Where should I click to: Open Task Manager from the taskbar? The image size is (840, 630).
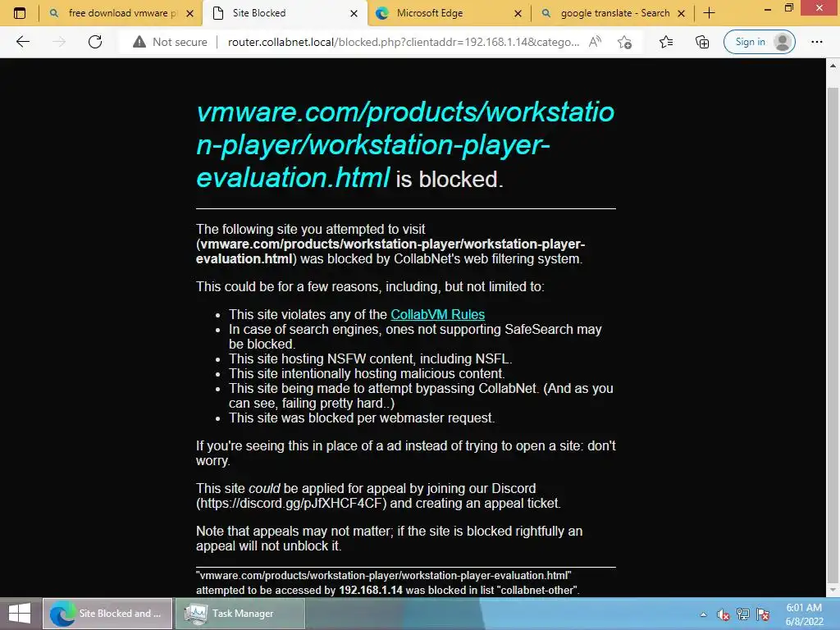tap(241, 614)
